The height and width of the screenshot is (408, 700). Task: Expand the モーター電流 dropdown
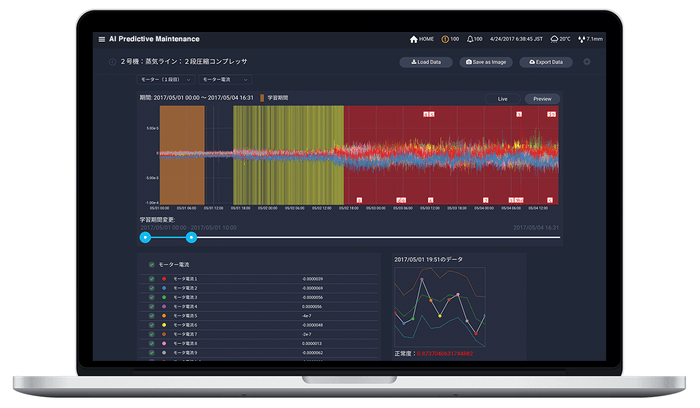[225, 79]
